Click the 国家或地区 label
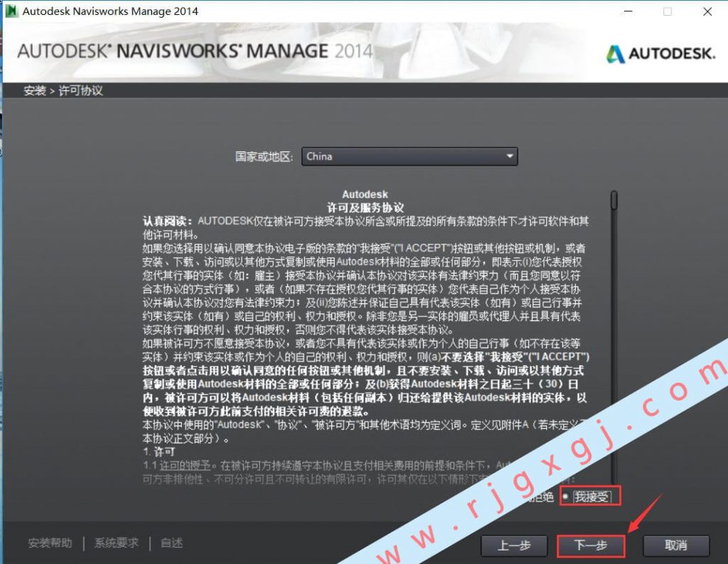728x564 pixels. (264, 157)
